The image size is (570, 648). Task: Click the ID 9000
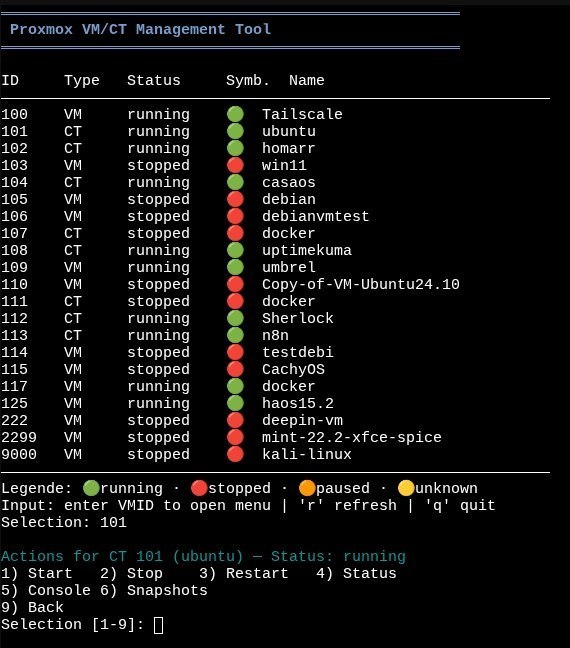pyautogui.click(x=19, y=454)
